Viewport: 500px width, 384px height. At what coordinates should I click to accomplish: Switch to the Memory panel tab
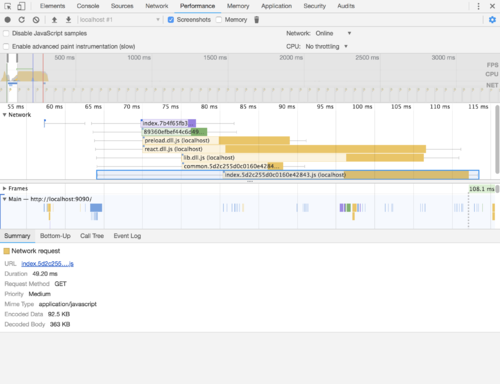[238, 6]
